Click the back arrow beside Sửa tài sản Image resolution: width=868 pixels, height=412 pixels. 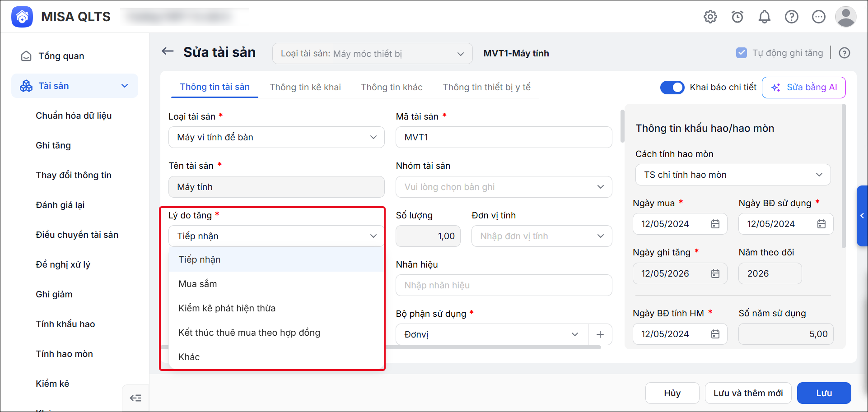[168, 51]
